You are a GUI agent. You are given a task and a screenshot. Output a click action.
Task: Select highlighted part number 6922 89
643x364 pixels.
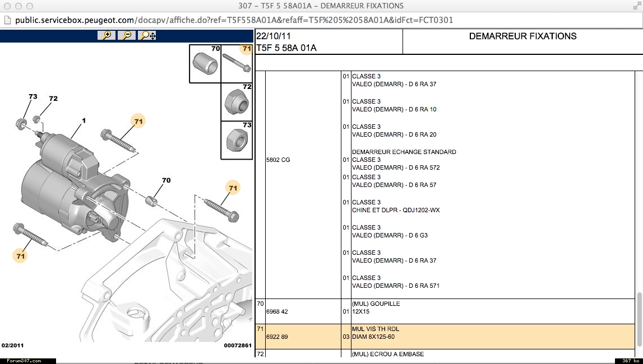[278, 337]
